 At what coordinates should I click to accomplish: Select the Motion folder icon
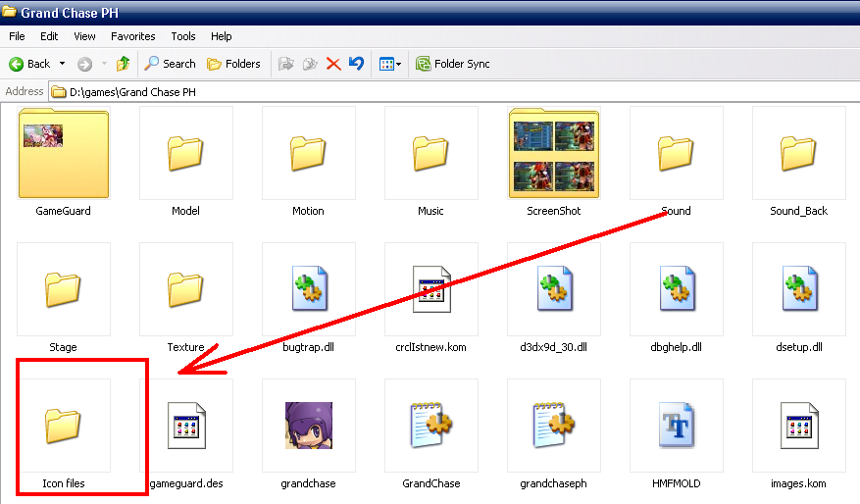(308, 153)
